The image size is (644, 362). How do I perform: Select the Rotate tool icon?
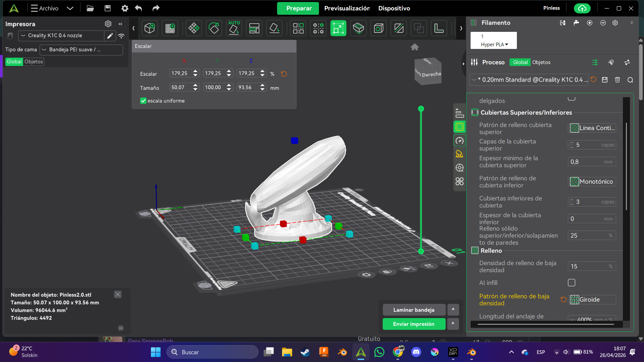click(x=214, y=28)
